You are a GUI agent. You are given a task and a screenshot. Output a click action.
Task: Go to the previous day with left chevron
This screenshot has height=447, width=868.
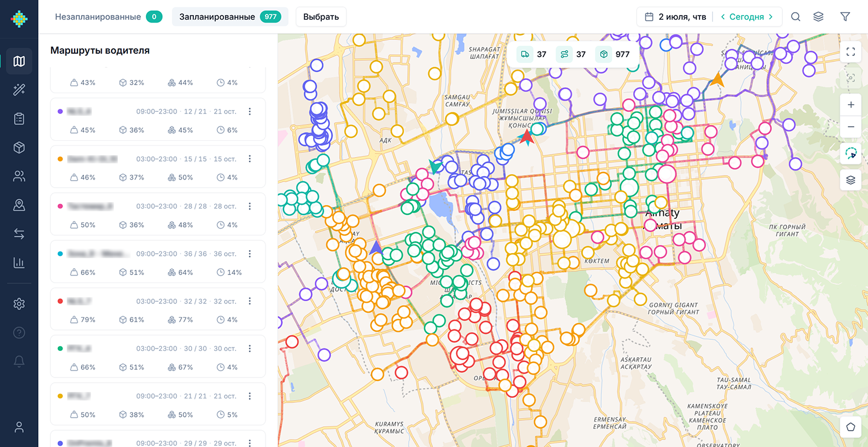click(723, 17)
